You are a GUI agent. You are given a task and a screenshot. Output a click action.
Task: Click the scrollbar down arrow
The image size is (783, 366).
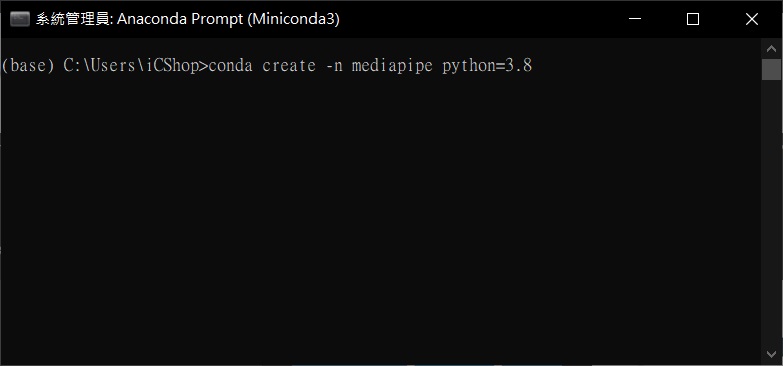[x=771, y=355]
